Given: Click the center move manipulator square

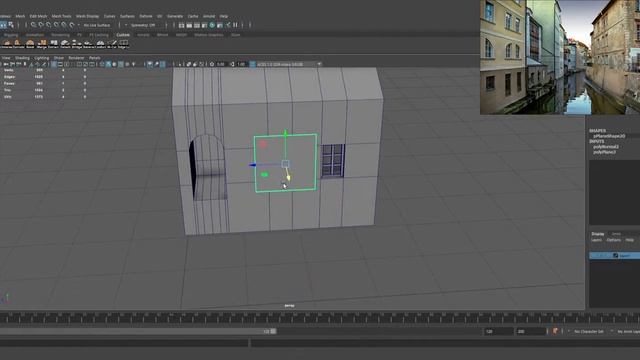Looking at the screenshot, I should click(x=285, y=164).
